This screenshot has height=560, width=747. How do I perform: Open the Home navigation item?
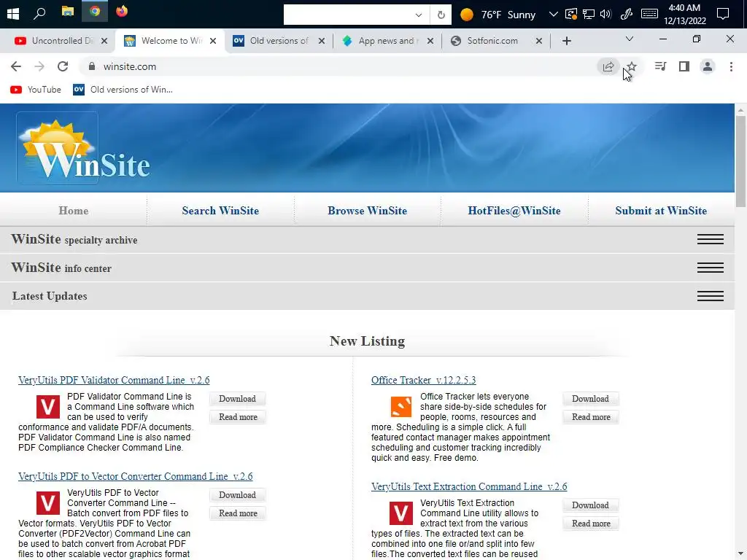(x=74, y=211)
